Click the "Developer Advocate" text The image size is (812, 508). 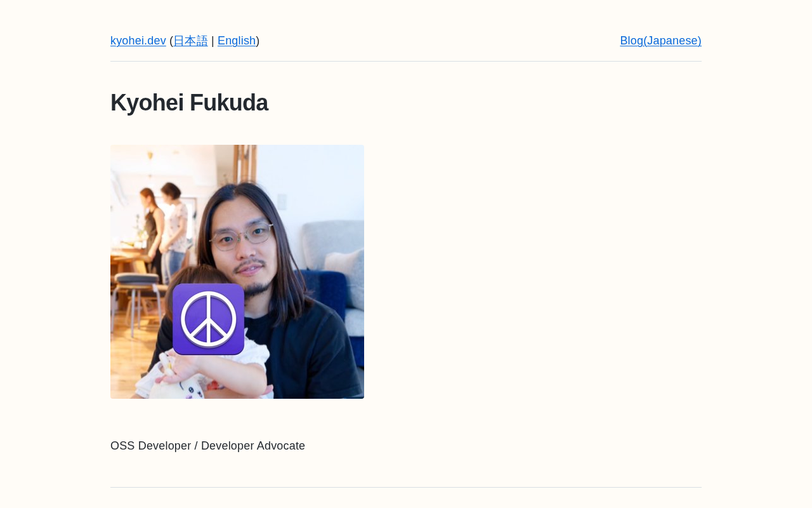pos(253,446)
